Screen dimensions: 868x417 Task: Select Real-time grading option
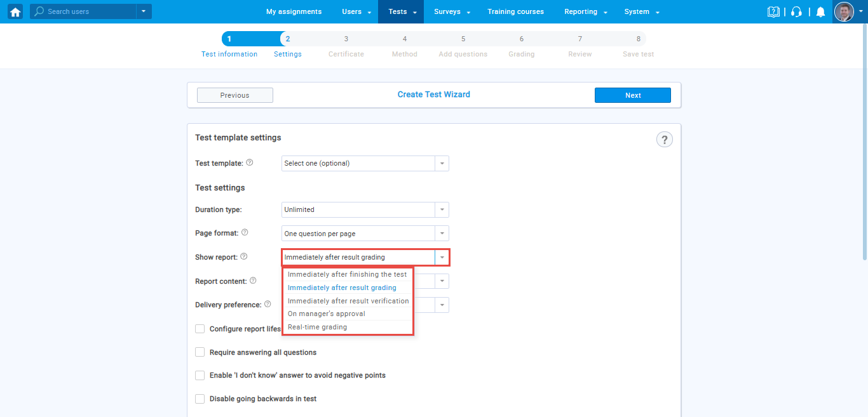(x=318, y=327)
